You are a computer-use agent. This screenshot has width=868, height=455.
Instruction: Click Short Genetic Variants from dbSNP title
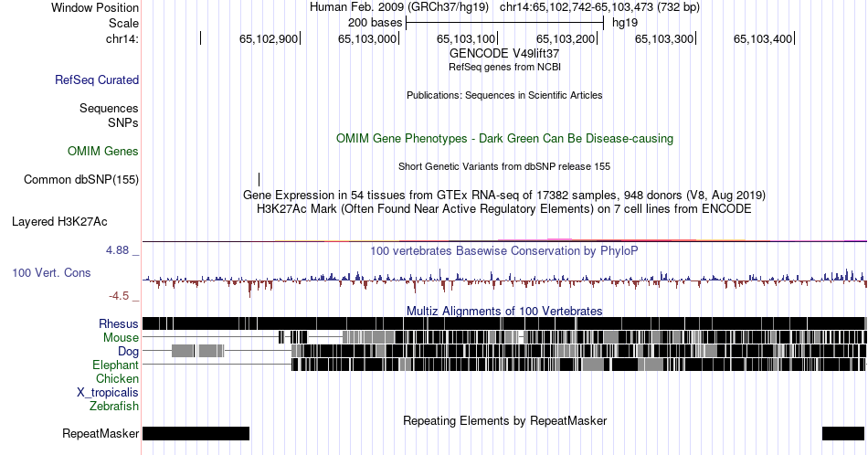(504, 166)
